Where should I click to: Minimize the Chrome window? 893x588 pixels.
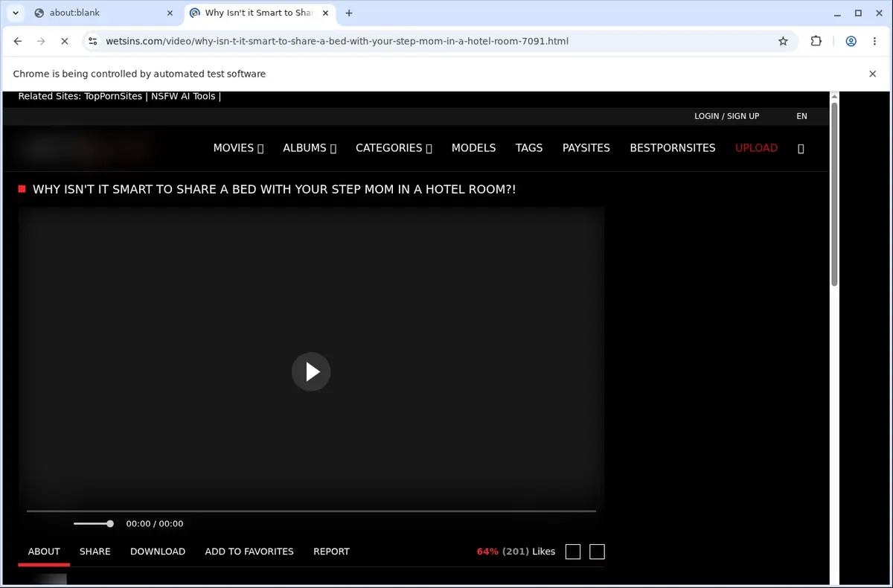[836, 13]
